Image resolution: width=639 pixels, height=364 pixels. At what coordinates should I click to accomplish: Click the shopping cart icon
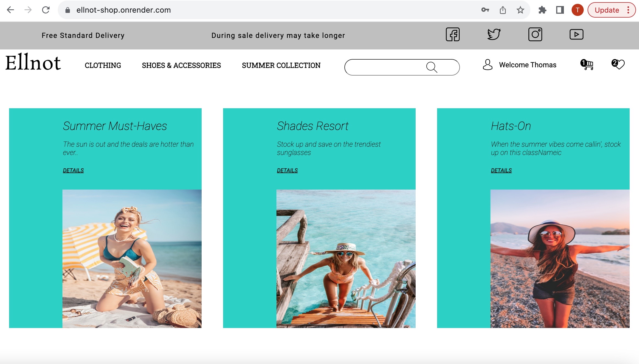point(587,65)
